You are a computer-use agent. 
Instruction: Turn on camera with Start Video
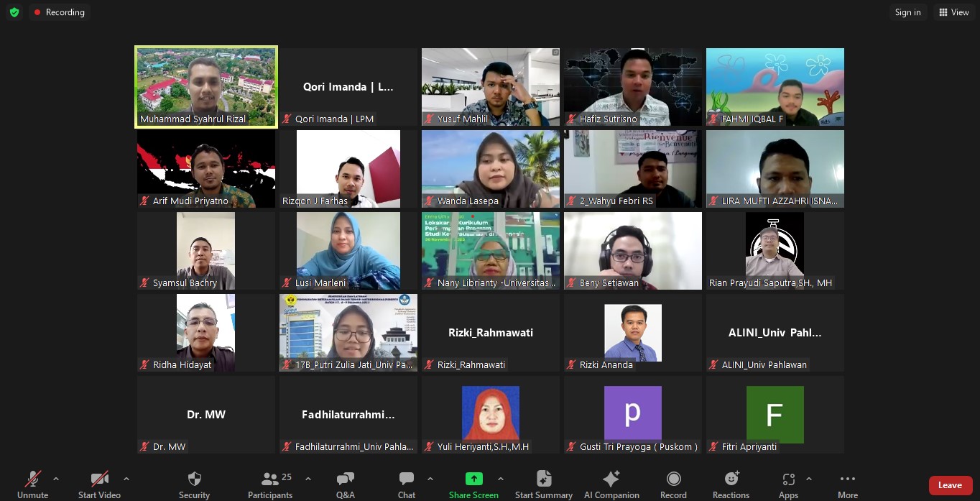[x=99, y=479]
